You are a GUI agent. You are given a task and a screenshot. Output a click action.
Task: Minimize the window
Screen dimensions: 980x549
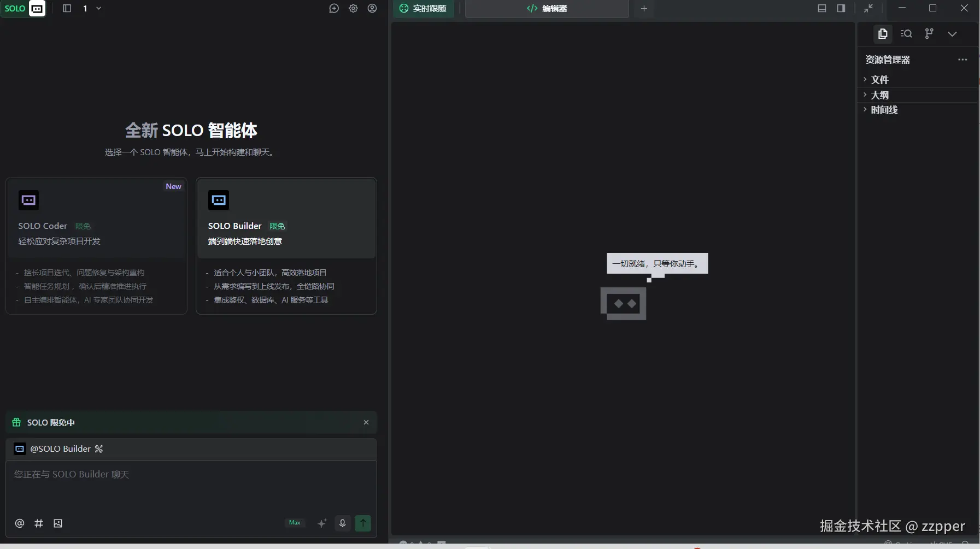pyautogui.click(x=902, y=8)
